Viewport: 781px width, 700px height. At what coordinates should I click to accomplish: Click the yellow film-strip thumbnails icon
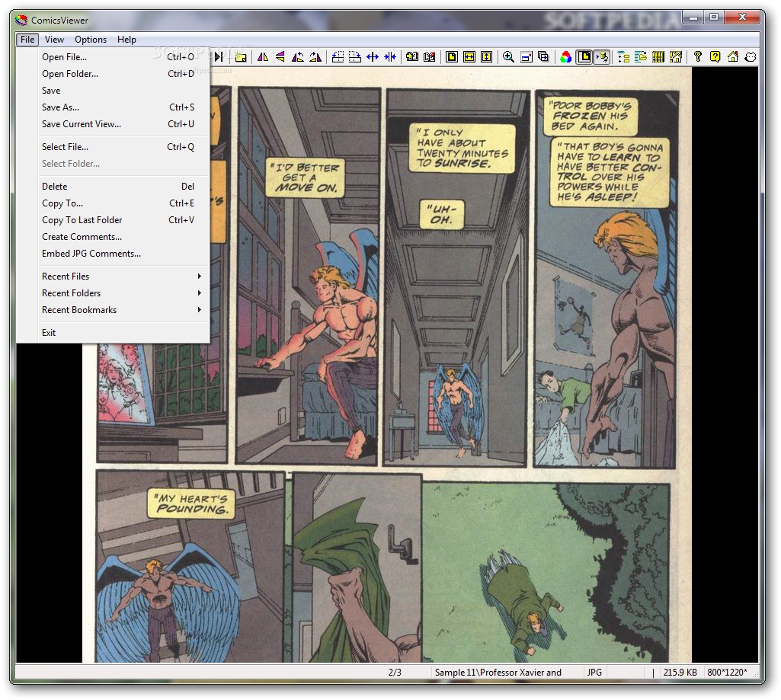pyautogui.click(x=658, y=57)
